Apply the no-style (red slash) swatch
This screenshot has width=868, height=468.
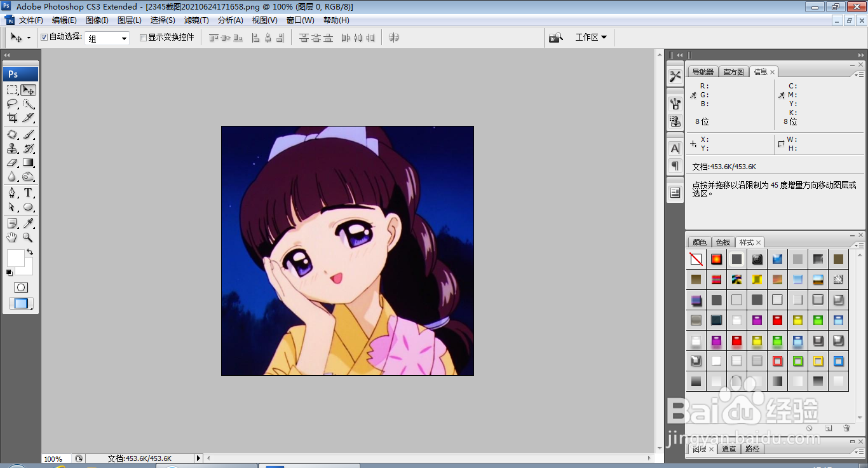pyautogui.click(x=696, y=259)
